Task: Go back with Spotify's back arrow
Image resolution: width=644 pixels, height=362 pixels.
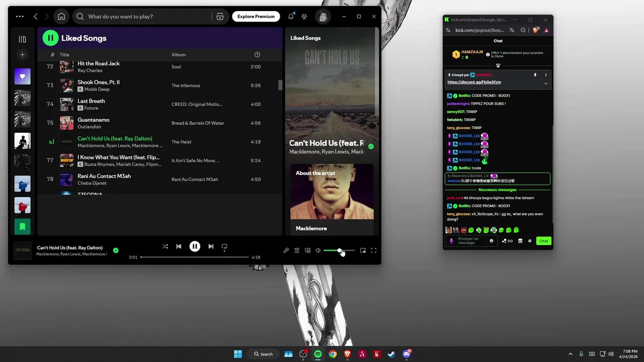Action: [x=36, y=17]
